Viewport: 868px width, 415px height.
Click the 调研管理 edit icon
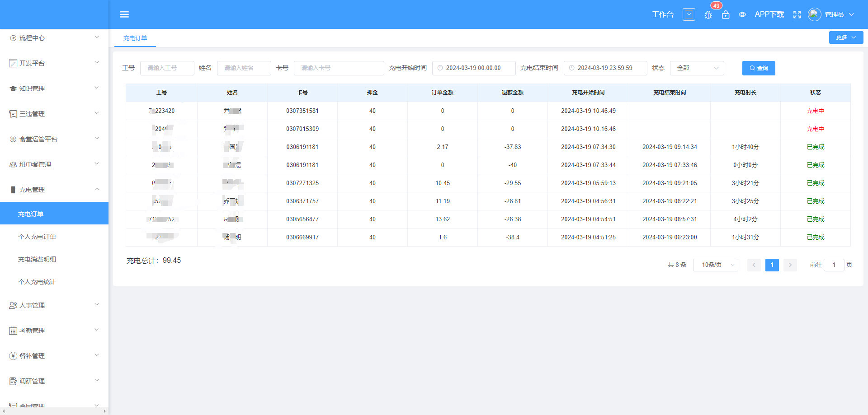[x=13, y=381]
